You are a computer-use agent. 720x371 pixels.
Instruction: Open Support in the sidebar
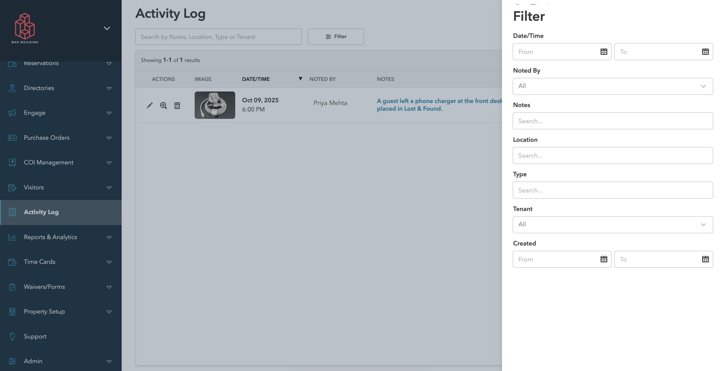point(61,337)
